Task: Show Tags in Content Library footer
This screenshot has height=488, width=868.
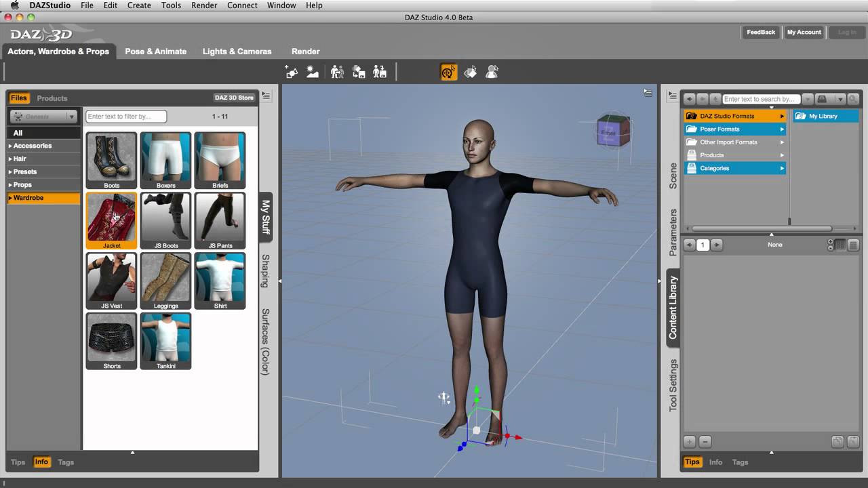Action: click(740, 462)
